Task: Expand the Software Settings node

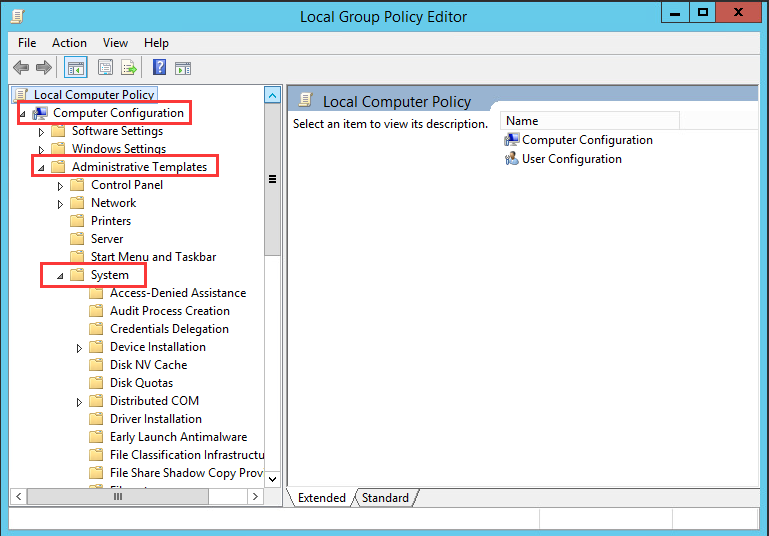Action: coord(41,132)
